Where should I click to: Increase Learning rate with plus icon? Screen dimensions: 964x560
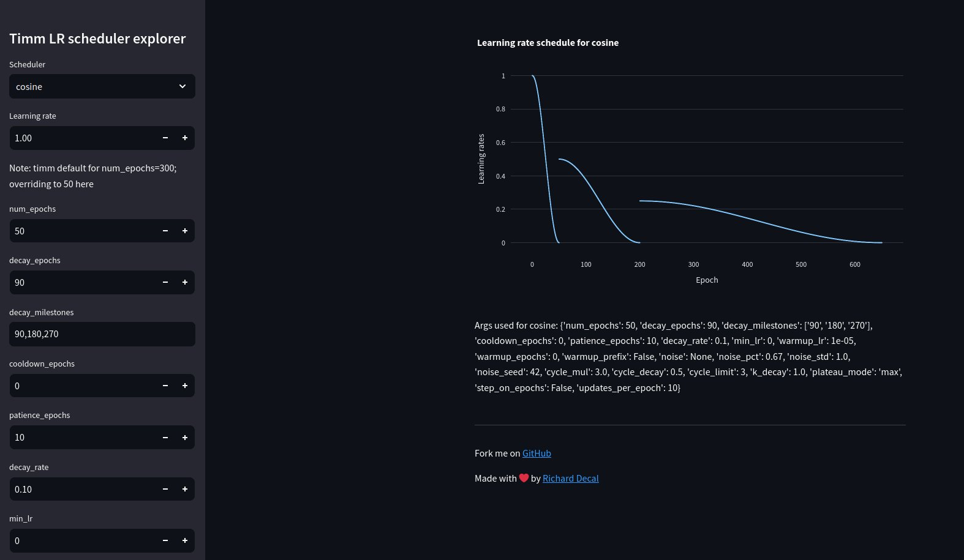tap(184, 138)
